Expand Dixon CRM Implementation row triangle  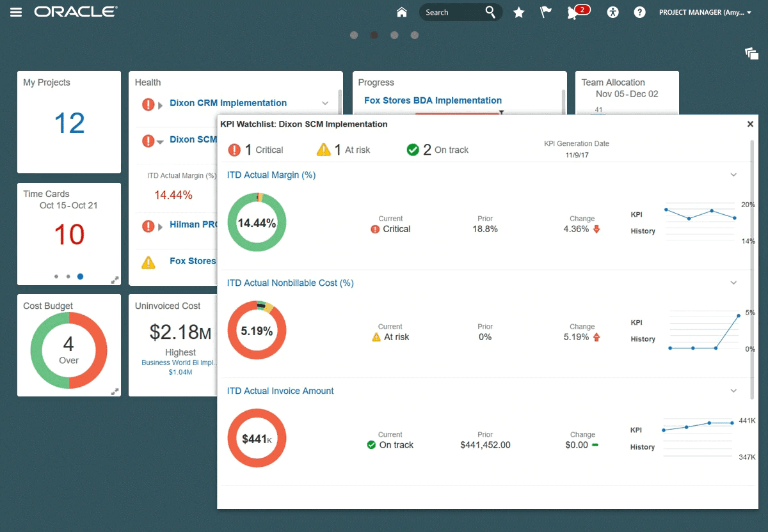[161, 104]
